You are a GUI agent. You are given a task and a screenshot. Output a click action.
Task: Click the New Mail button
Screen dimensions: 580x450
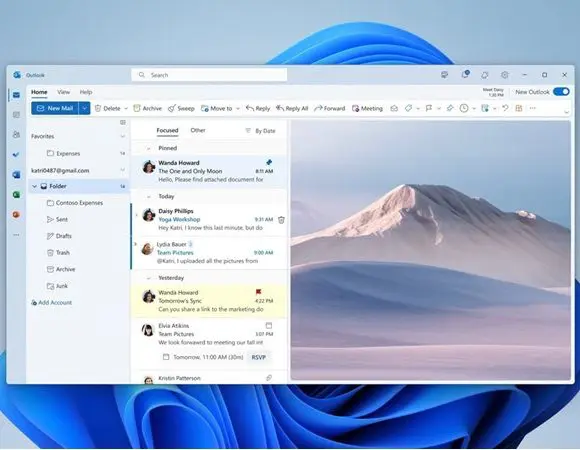click(55, 108)
